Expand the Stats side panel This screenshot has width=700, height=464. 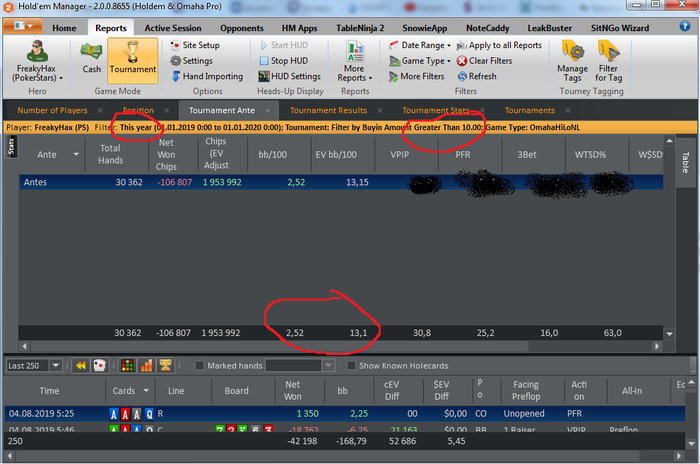11,147
